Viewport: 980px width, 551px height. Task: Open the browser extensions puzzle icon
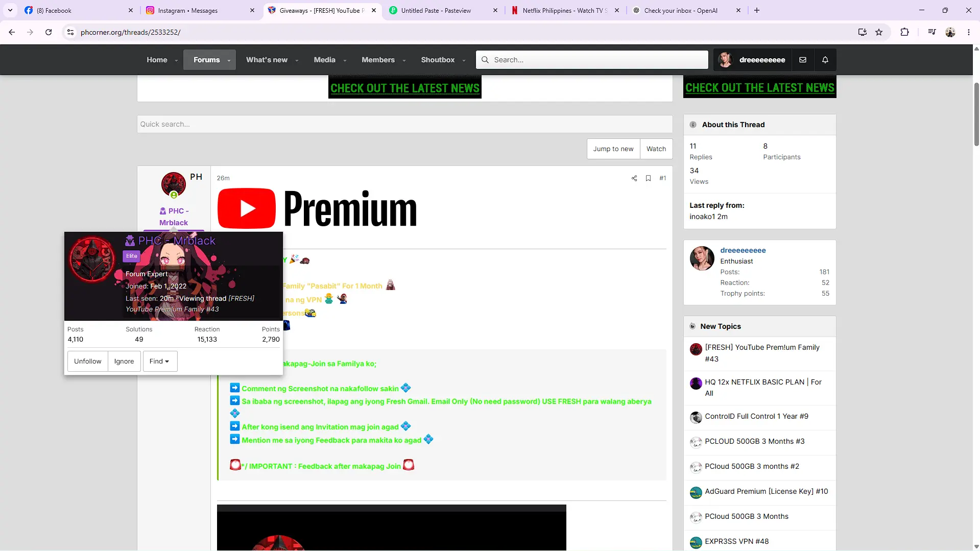(904, 32)
